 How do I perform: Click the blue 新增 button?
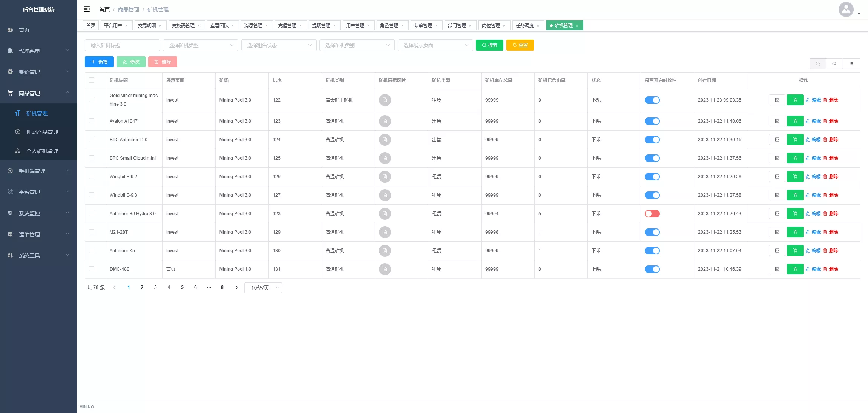99,62
